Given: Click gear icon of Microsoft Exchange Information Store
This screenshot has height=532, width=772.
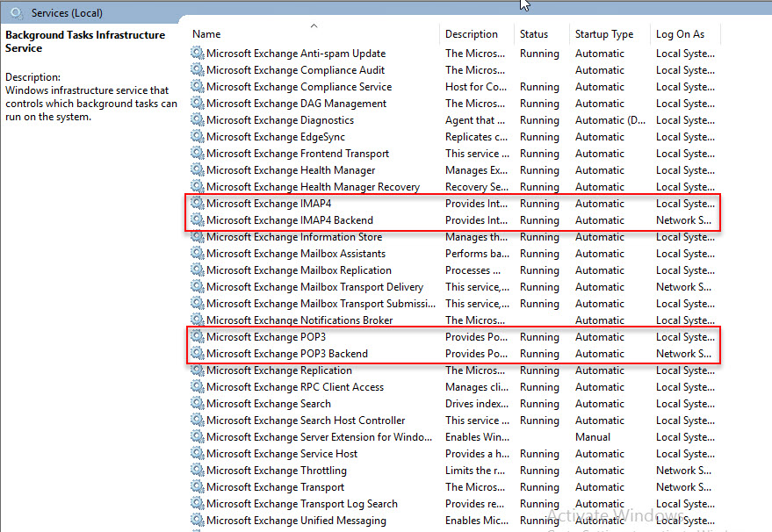Looking at the screenshot, I should [198, 236].
